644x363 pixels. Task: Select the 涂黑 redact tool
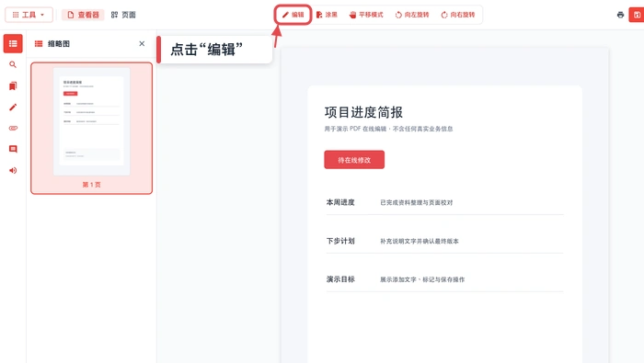[x=327, y=15]
